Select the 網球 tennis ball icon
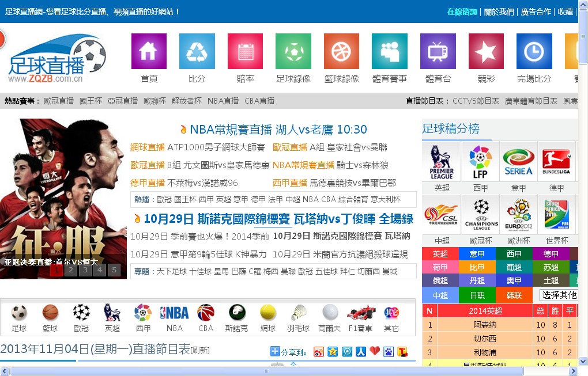588x376 pixels. point(267,313)
